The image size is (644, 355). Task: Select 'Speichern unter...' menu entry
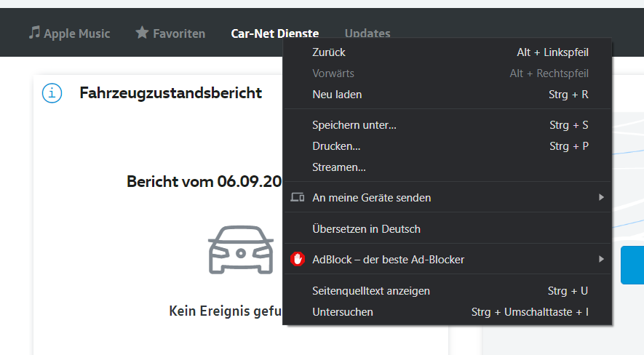pos(354,125)
